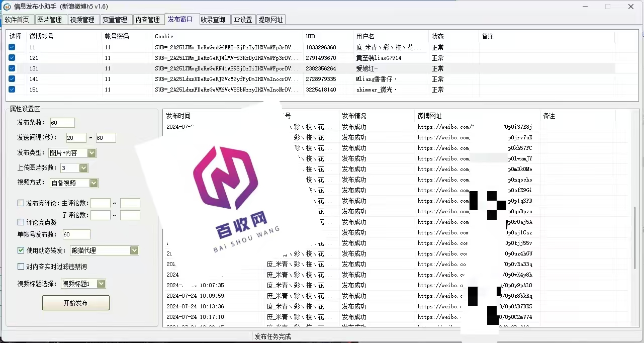Click 发布任务完成 status bar text

pyautogui.click(x=272, y=336)
